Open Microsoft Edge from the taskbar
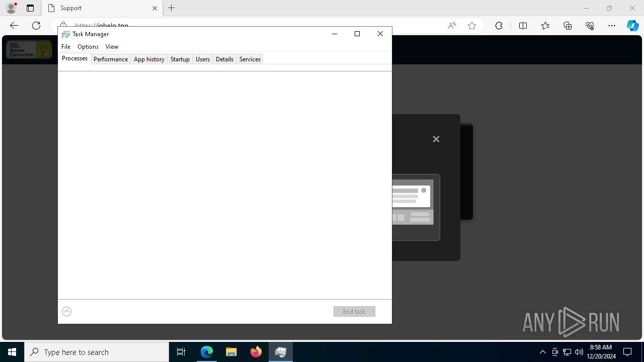The image size is (644, 362). point(207,352)
